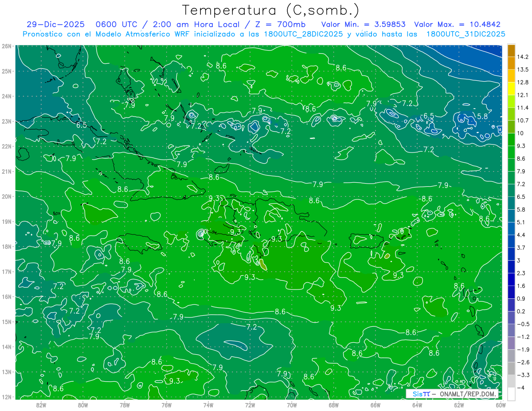Viewport: 532px width, 411px height.
Task: Click the -1.9 color scale label
Action: (x=522, y=349)
